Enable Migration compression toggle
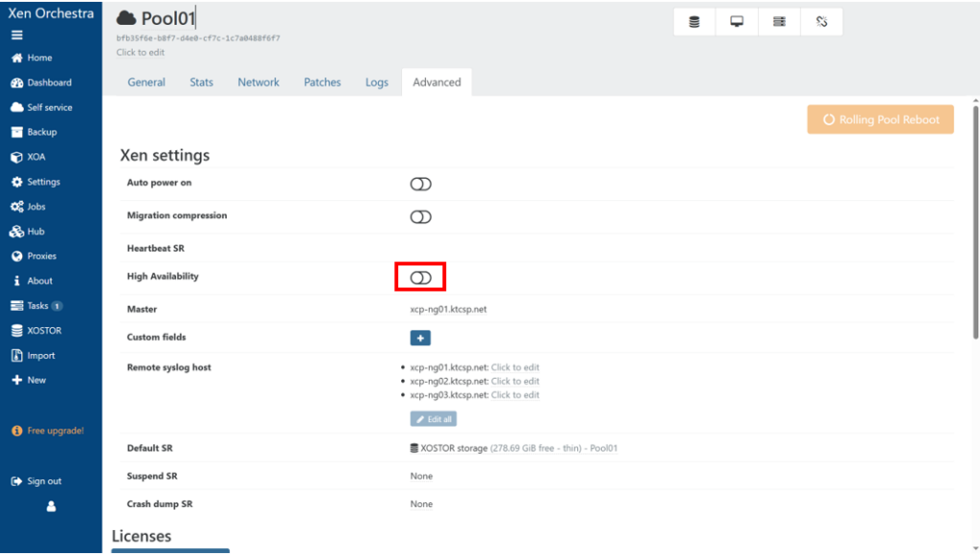980x554 pixels. click(x=421, y=217)
